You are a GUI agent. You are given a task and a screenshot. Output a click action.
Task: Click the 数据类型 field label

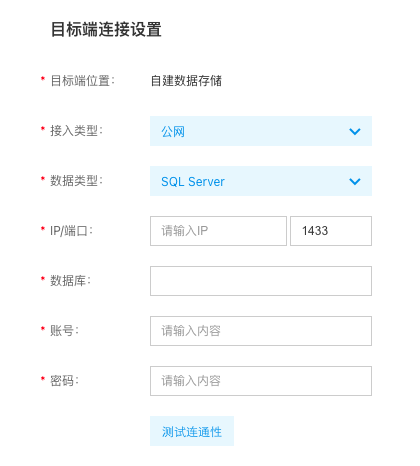click(x=76, y=181)
